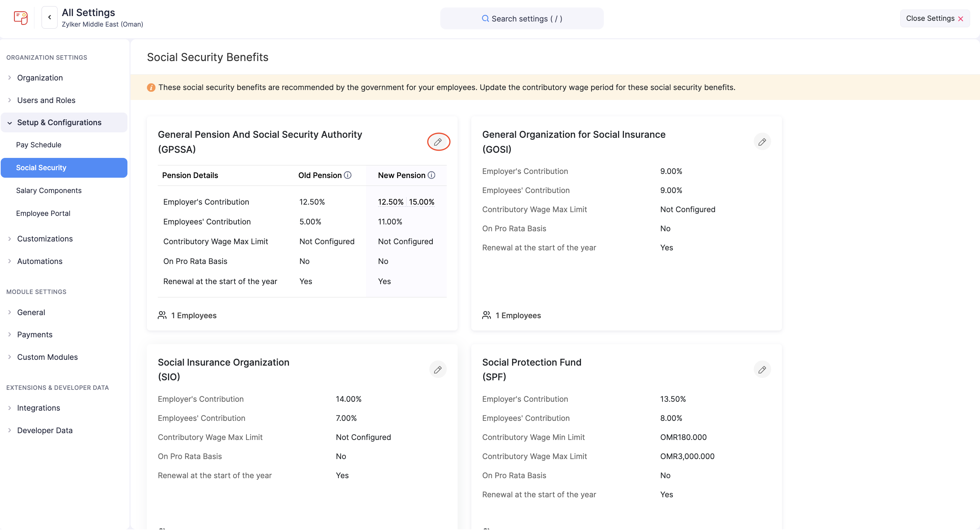Image resolution: width=980 pixels, height=530 pixels.
Task: Go back using the chevron button
Action: pos(49,17)
